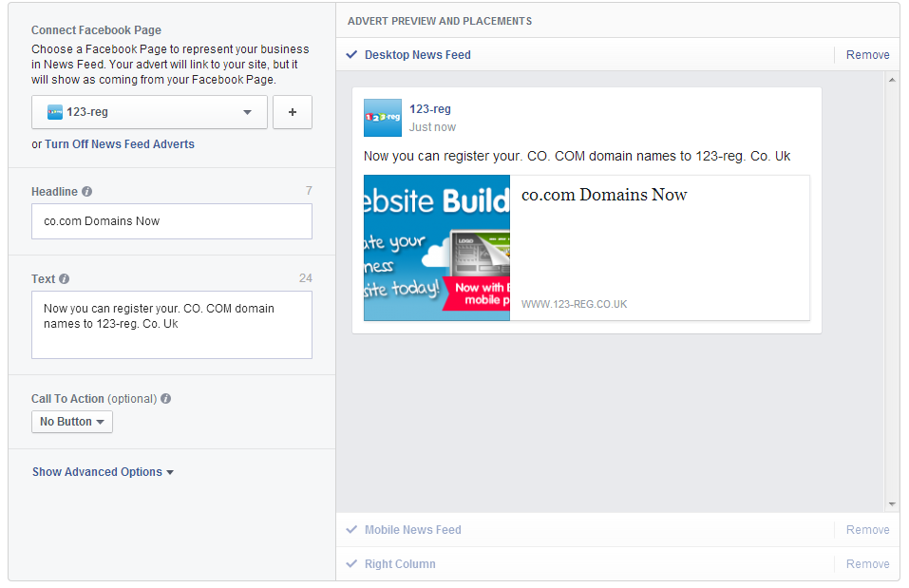The width and height of the screenshot is (909, 588).
Task: Expand Show Advanced Options
Action: click(104, 472)
